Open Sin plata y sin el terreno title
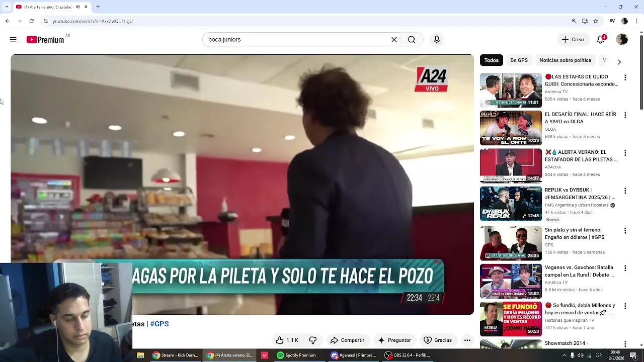The image size is (644, 362). [575, 233]
